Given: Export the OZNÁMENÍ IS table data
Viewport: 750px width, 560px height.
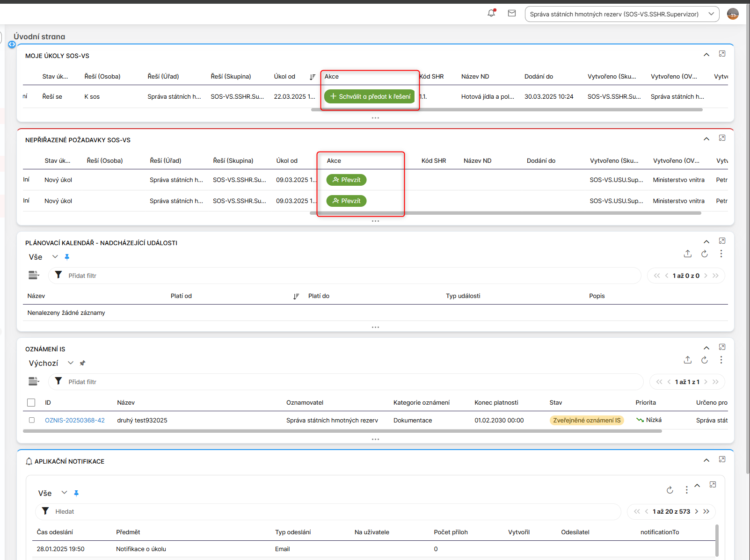Looking at the screenshot, I should pyautogui.click(x=687, y=360).
